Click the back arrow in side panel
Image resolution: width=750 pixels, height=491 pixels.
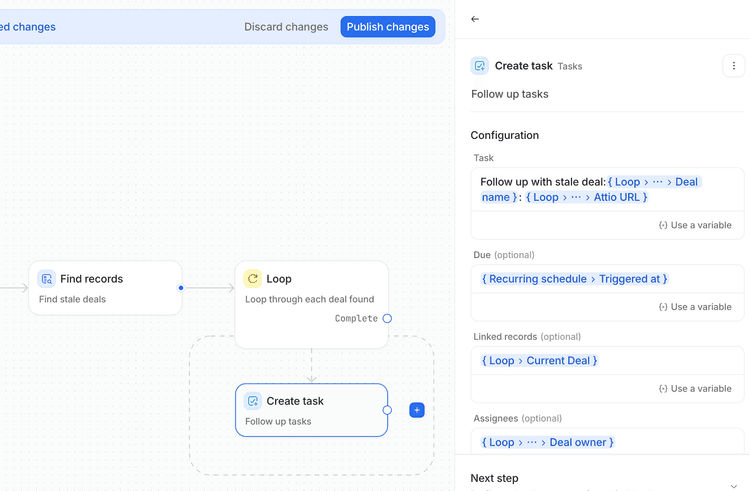pos(474,19)
